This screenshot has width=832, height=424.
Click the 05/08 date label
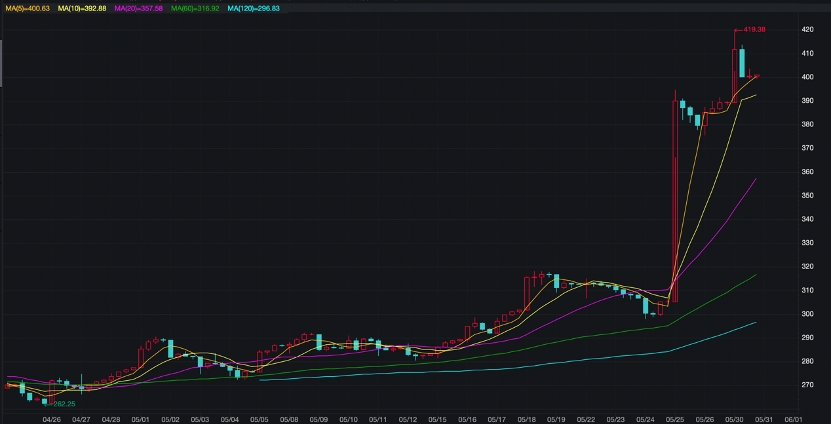coord(289,419)
